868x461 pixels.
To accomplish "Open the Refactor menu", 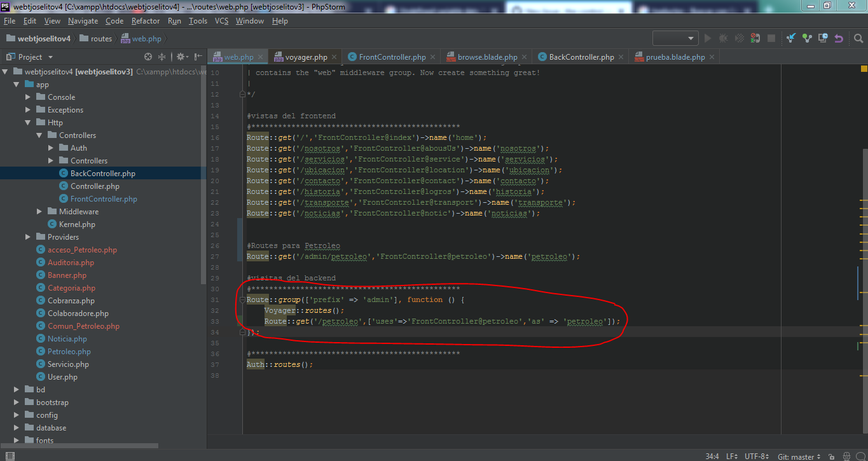I will pos(146,21).
